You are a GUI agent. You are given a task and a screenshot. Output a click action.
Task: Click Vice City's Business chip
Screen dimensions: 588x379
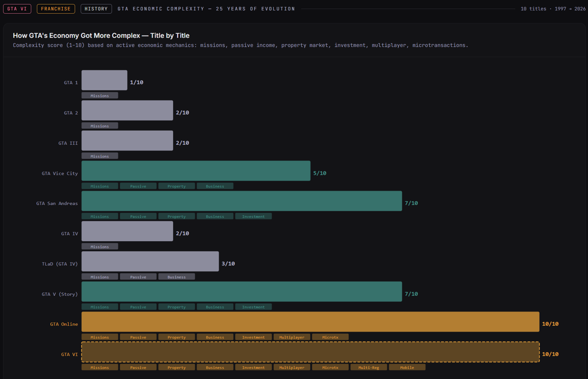215,186
